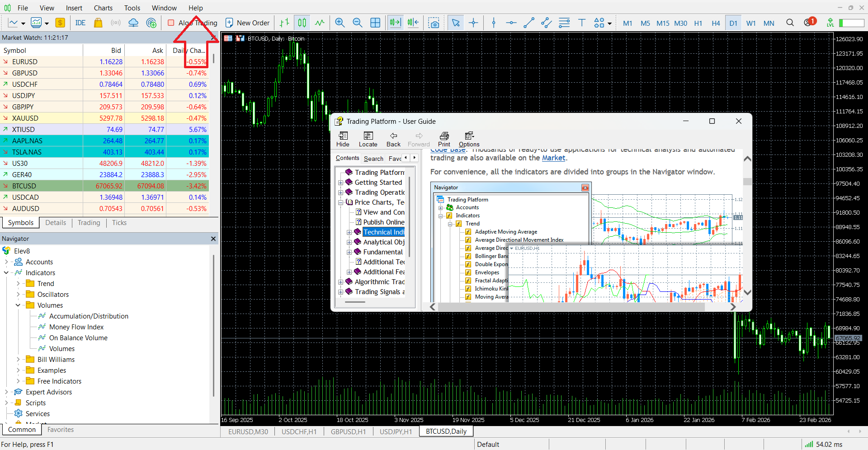Viewport: 868px width, 450px height.
Task: Hide the User Guide contents pane
Action: click(x=343, y=139)
